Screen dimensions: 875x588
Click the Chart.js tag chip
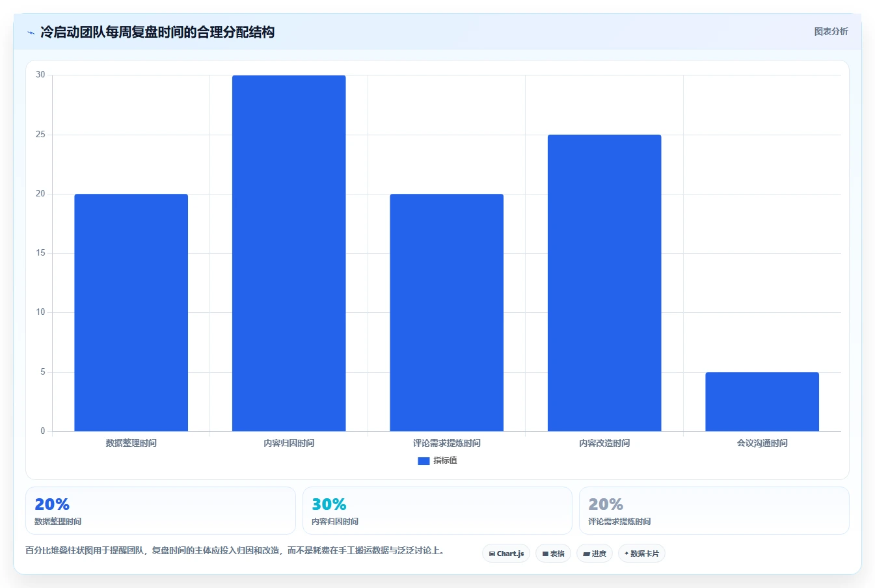[506, 554]
